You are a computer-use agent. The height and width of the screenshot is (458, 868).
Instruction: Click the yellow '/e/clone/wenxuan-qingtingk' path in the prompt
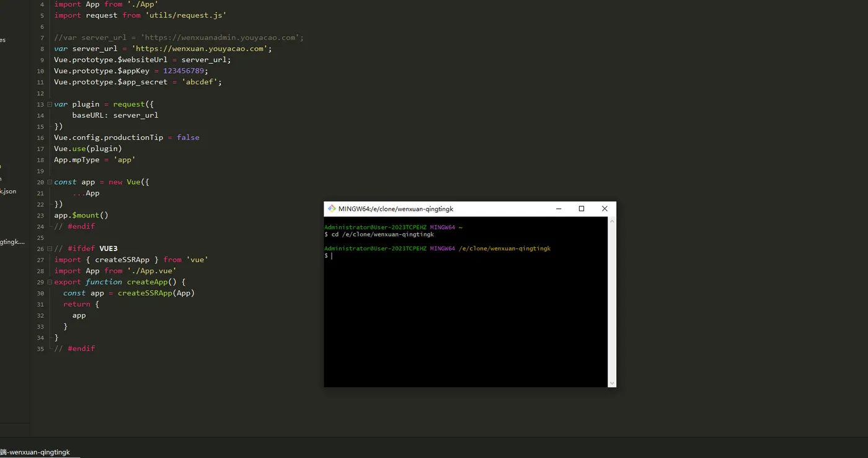[505, 249]
